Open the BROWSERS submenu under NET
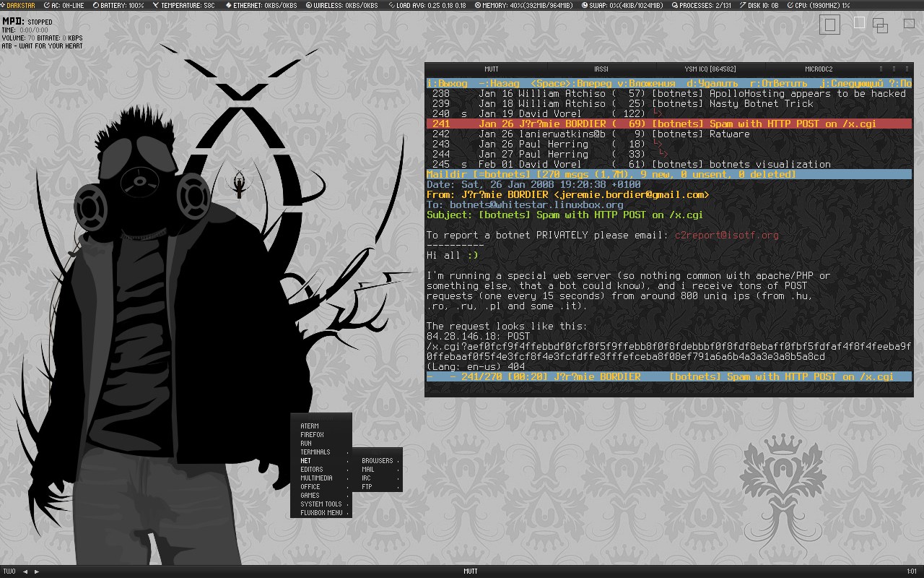 (378, 461)
